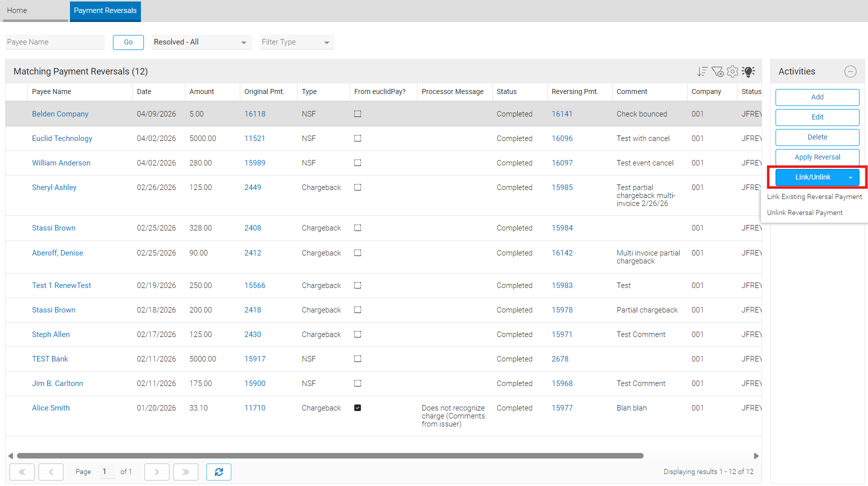Expand the Link/Unlink dropdown arrow

(x=851, y=177)
